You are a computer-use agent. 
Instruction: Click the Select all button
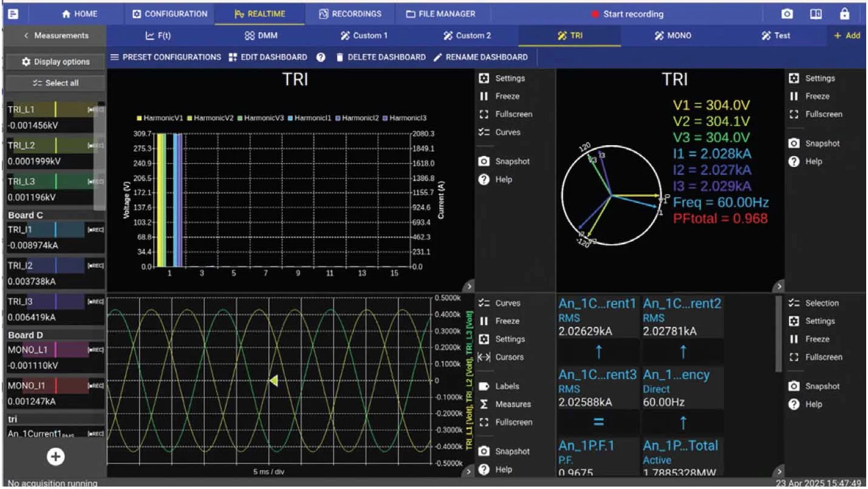point(55,83)
